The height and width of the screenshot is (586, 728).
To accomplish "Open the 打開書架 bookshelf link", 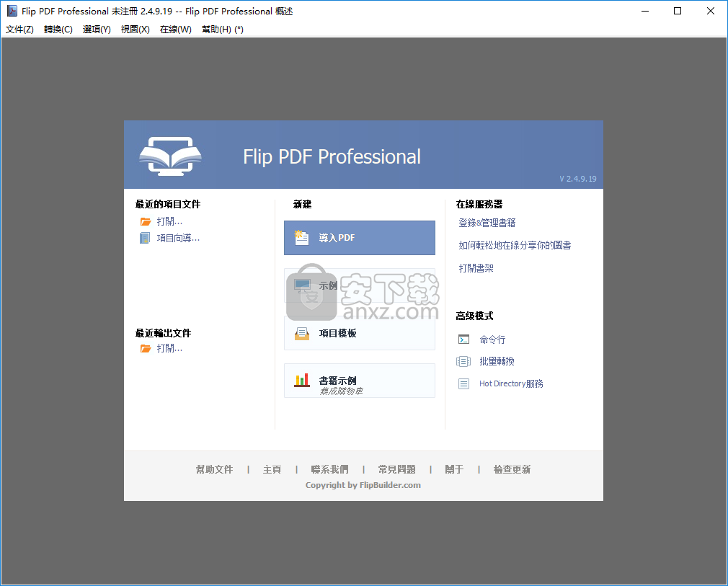I will (x=476, y=268).
